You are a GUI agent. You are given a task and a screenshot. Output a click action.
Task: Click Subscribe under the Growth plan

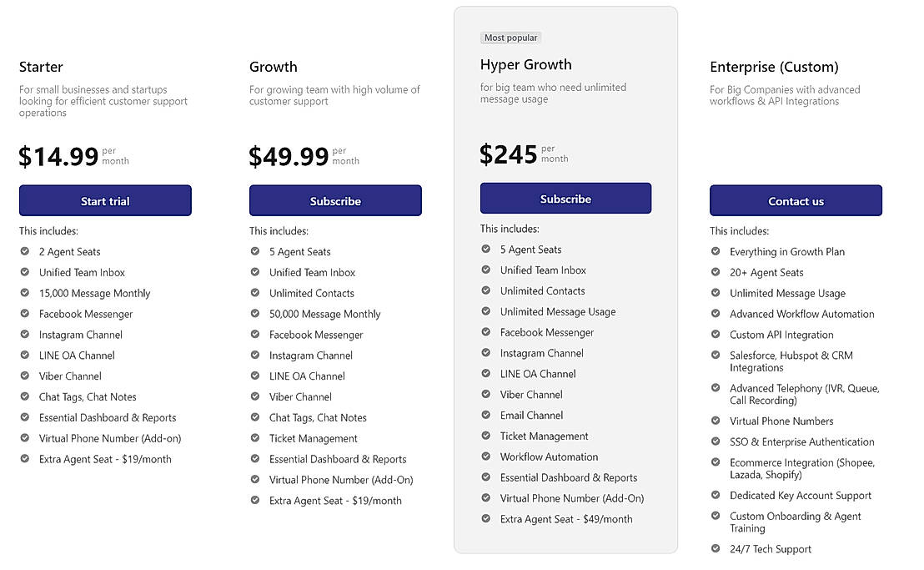(335, 201)
